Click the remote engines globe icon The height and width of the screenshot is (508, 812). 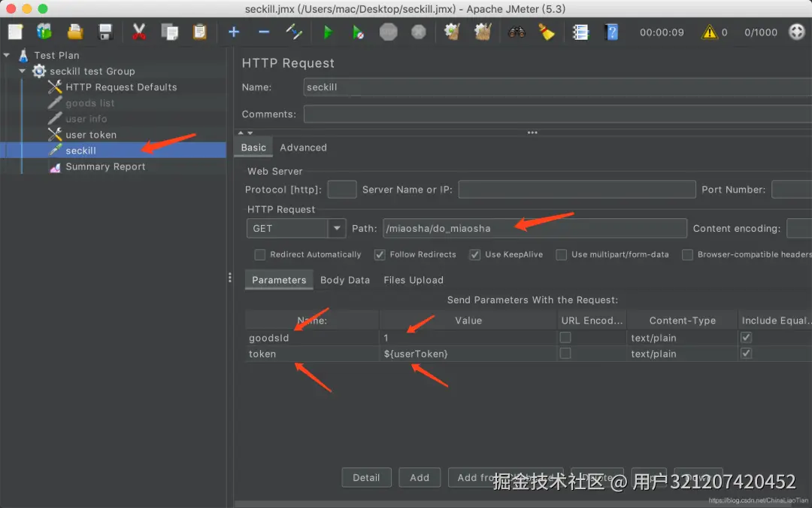[796, 32]
